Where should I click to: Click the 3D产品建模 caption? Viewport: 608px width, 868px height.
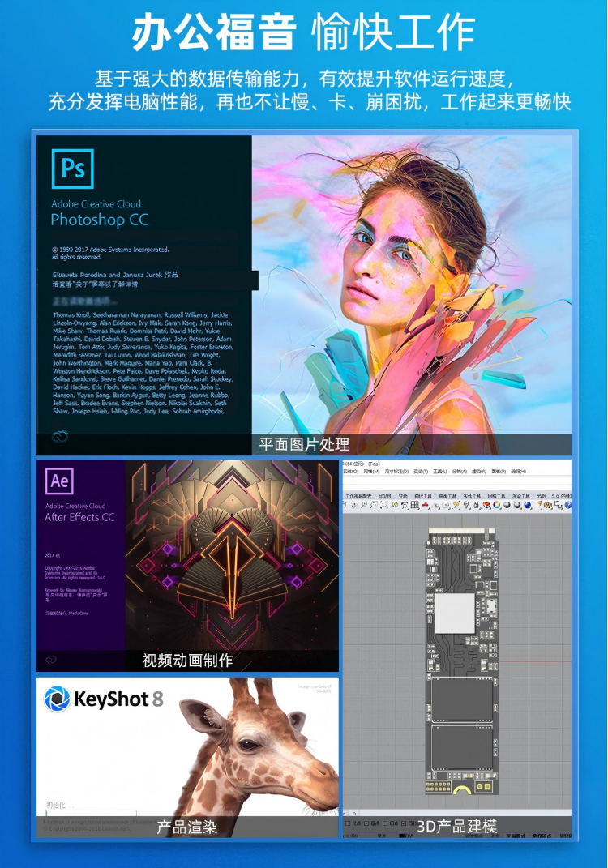(457, 827)
